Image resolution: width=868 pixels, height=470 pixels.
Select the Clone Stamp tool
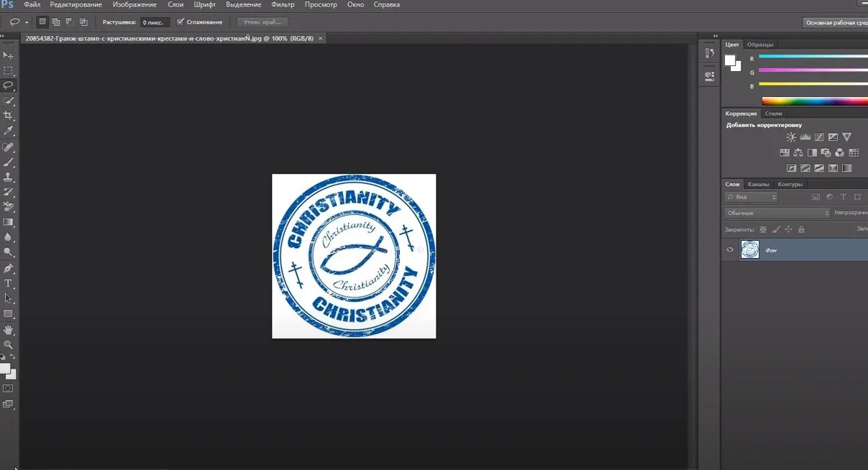click(9, 177)
